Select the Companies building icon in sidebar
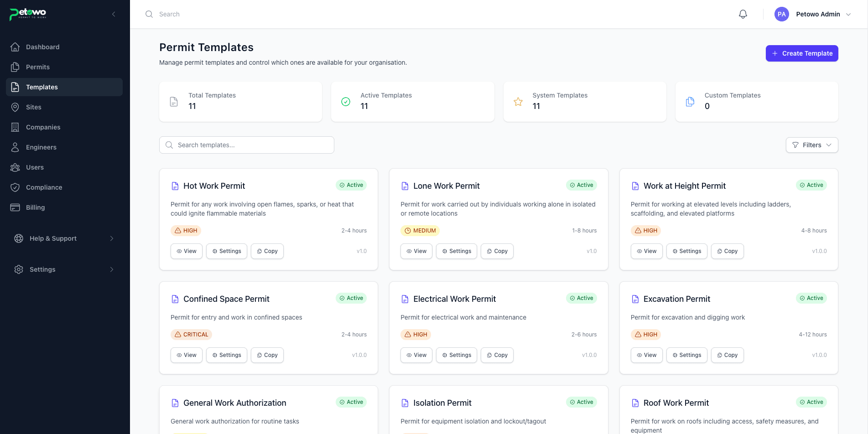The width and height of the screenshot is (868, 434). click(x=15, y=127)
